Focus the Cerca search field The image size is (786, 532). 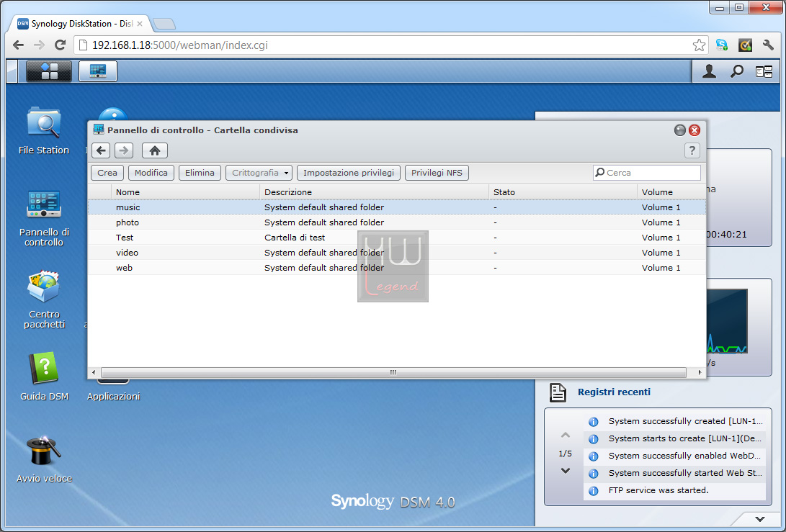click(647, 173)
